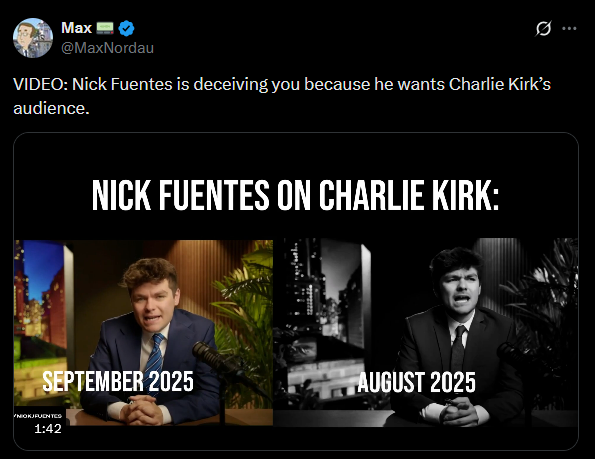
Task: Open the three-dot more options menu
Action: 569,28
